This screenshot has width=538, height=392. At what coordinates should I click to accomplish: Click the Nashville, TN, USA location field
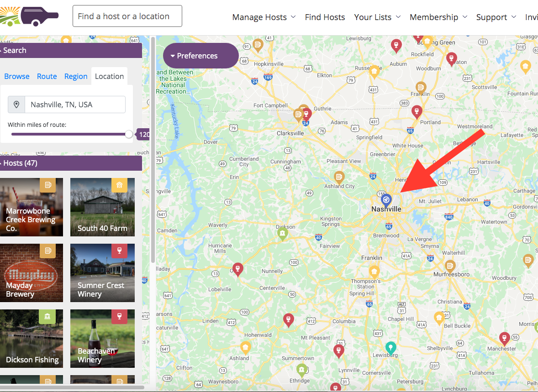[x=75, y=105]
